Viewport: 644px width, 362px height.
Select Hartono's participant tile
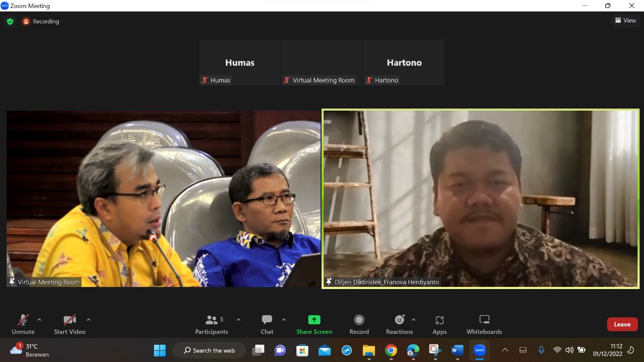click(x=404, y=63)
